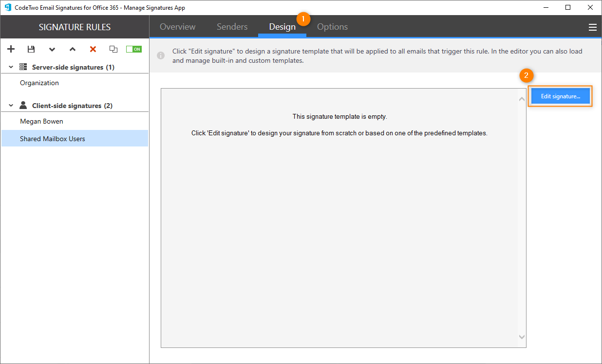Open the Senders tab

tap(232, 27)
